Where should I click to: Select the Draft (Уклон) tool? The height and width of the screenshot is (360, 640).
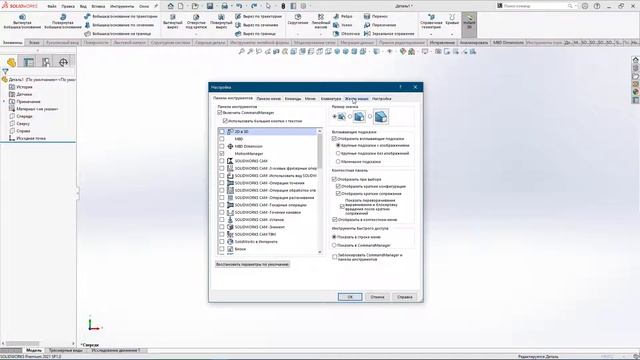(343, 25)
